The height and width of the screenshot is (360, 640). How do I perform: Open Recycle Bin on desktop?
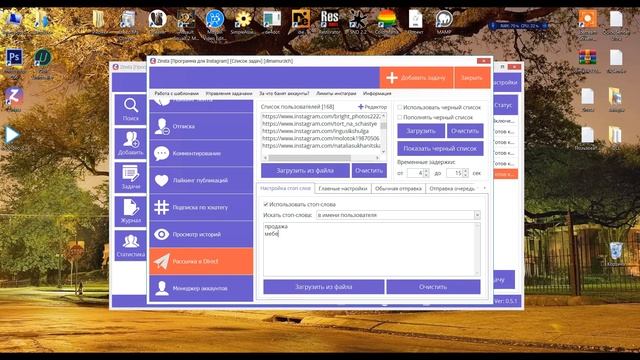[x=616, y=251]
